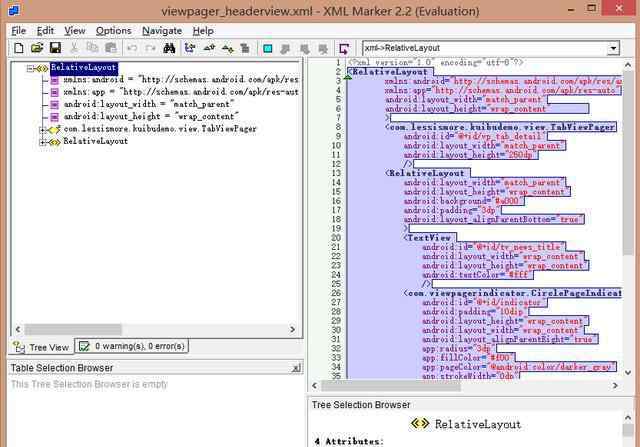Open the View menu
Screen dimensions: 640x447
click(x=75, y=31)
